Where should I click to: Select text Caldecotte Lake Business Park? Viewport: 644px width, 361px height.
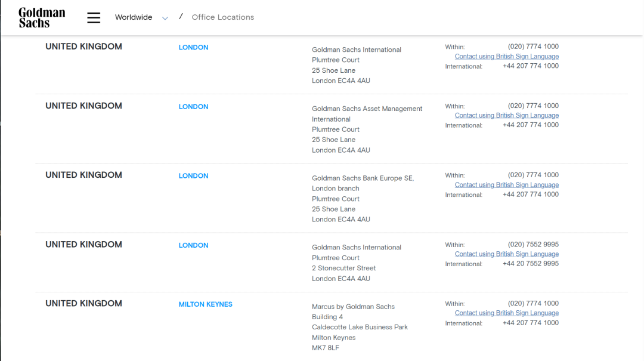coord(360,327)
